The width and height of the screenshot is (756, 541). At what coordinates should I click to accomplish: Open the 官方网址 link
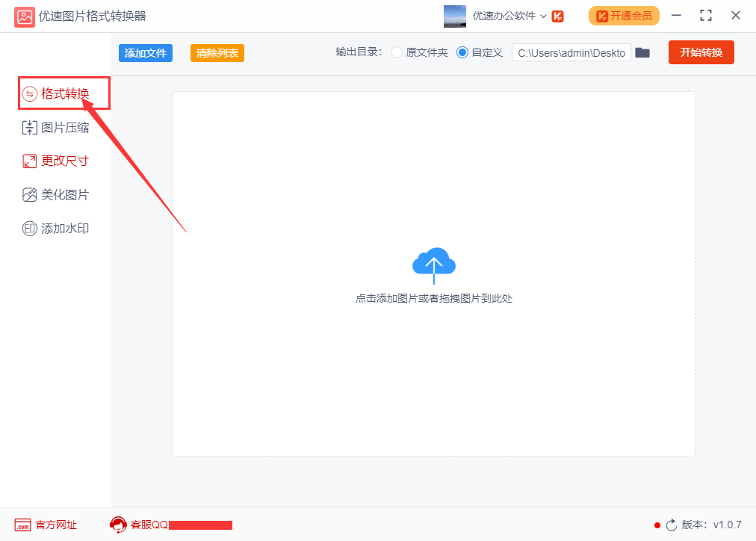coord(57,525)
